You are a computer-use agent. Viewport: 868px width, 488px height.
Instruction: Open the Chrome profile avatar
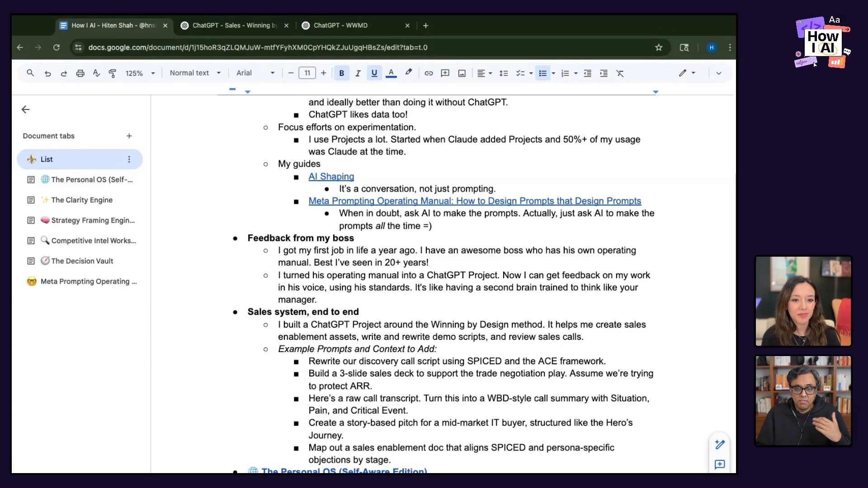pos(712,47)
